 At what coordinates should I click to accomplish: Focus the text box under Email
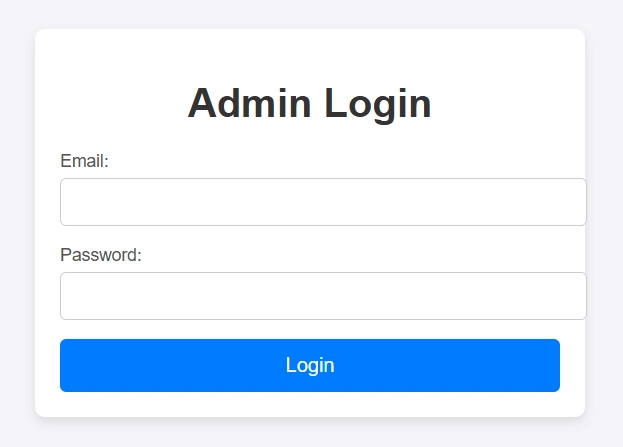323,202
